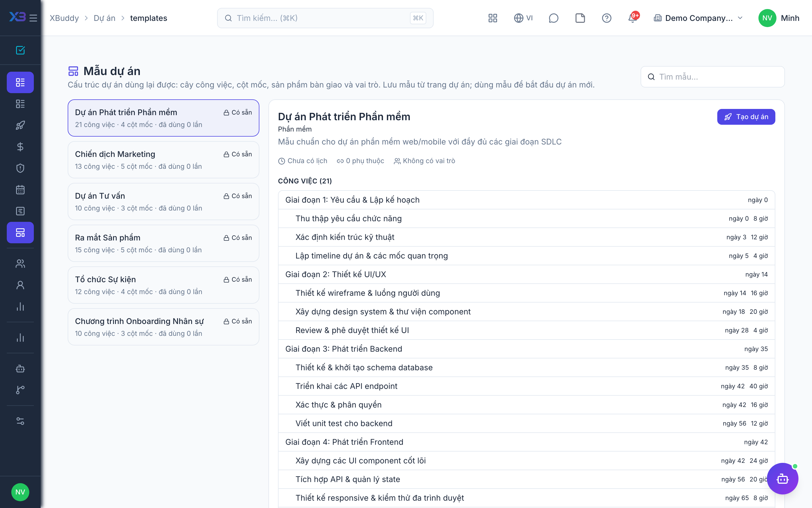Open the bar chart icon below the divider

tap(20, 338)
